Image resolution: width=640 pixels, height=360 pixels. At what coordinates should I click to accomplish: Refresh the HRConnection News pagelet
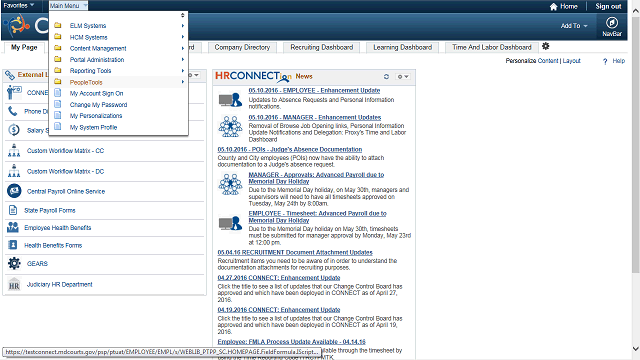pos(386,76)
